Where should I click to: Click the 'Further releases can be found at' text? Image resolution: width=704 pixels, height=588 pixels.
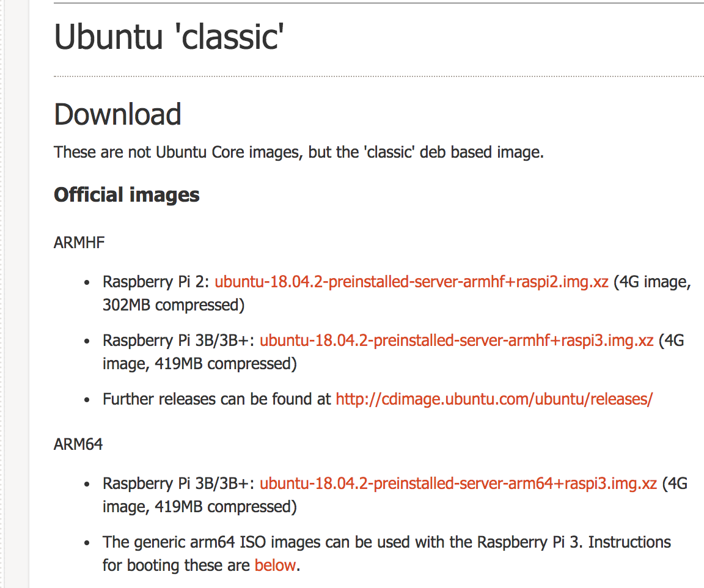(x=217, y=399)
